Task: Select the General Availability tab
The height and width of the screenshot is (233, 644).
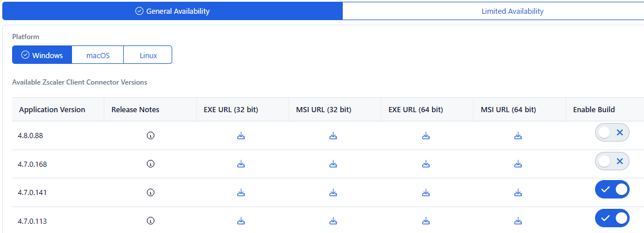Action: click(x=172, y=11)
